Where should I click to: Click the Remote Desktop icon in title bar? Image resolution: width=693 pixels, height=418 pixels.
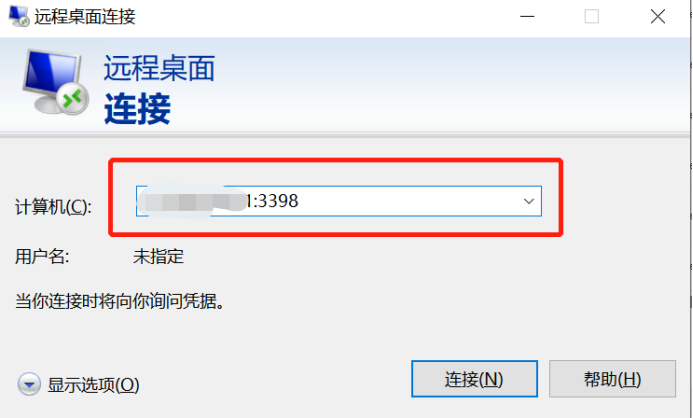coord(19,16)
